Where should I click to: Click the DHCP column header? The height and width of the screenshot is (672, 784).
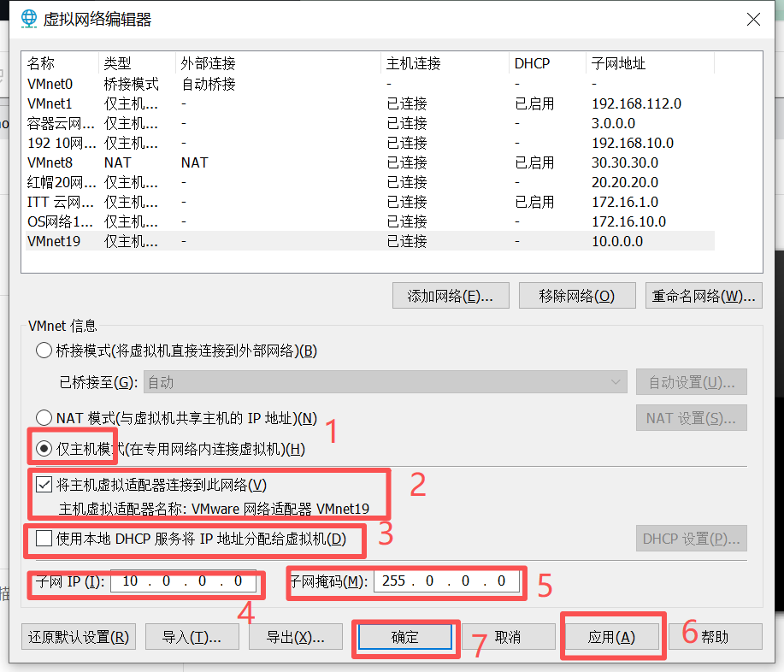(547, 63)
